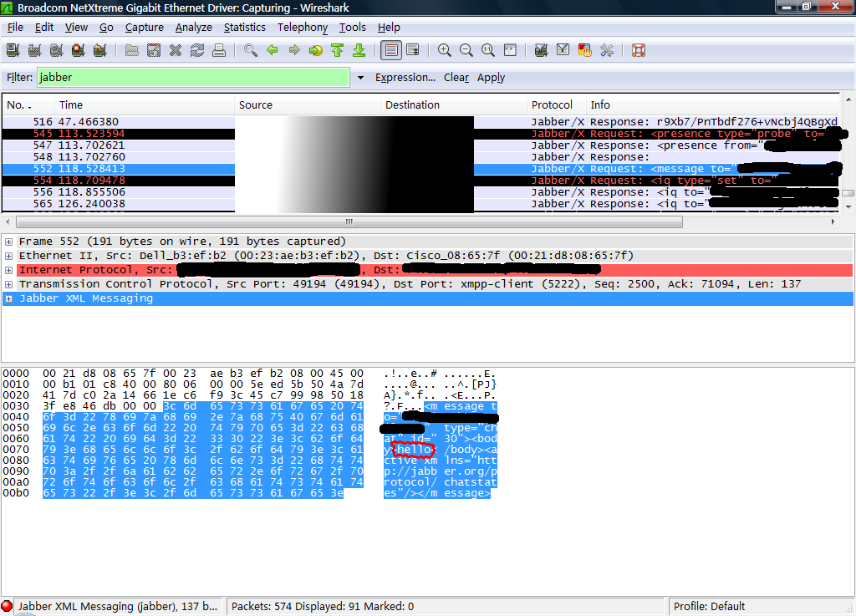The width and height of the screenshot is (856, 616).
Task: Expand the Frame 552 tree node
Action: (8, 242)
